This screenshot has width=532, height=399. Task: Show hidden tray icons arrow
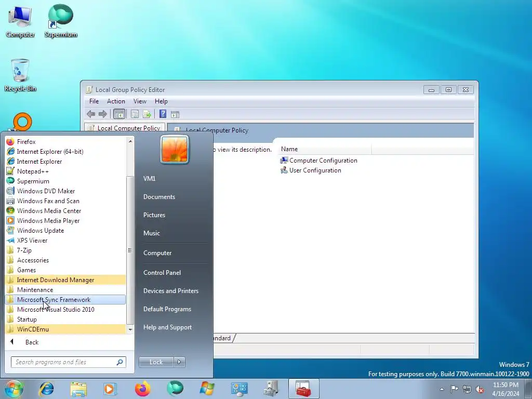[x=442, y=389]
